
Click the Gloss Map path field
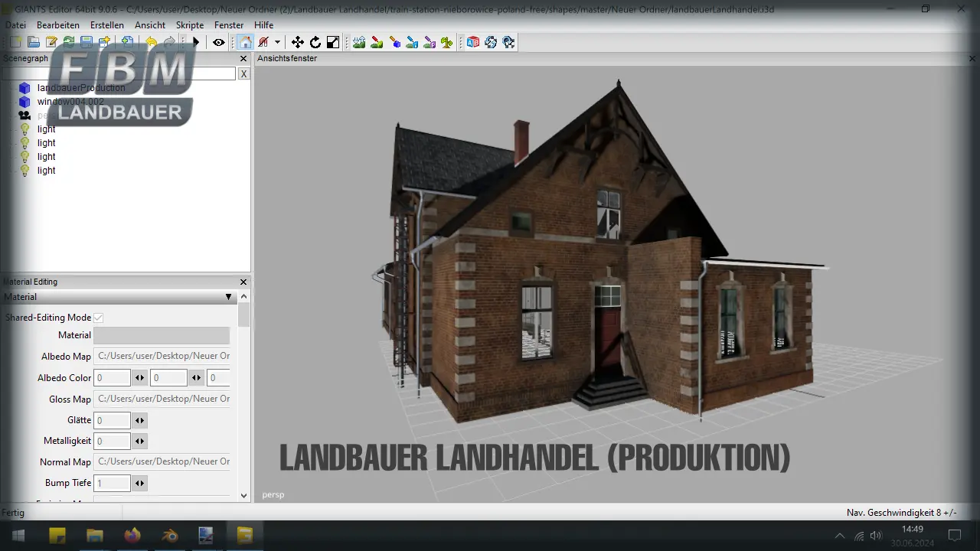[x=162, y=399]
